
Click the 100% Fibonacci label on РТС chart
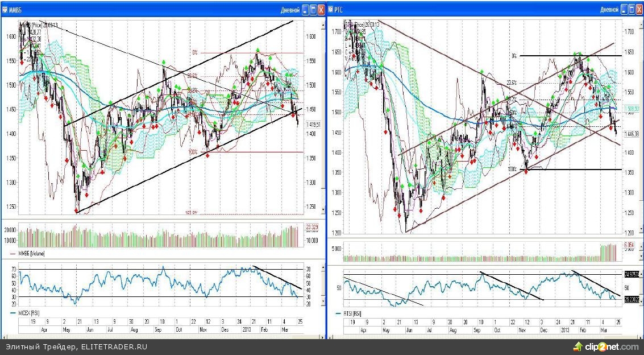coord(512,170)
